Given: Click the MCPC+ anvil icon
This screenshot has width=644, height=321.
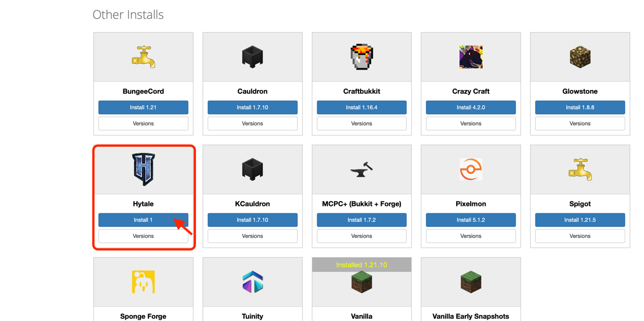Looking at the screenshot, I should (x=361, y=169).
